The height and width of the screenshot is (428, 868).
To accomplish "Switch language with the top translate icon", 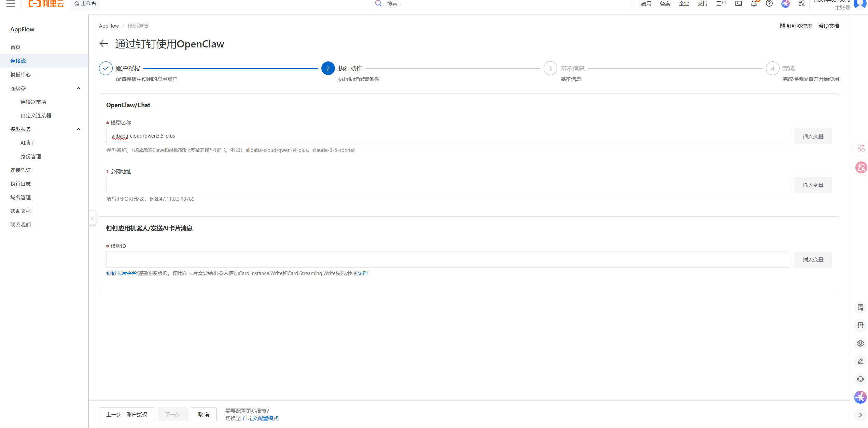I will [801, 3].
